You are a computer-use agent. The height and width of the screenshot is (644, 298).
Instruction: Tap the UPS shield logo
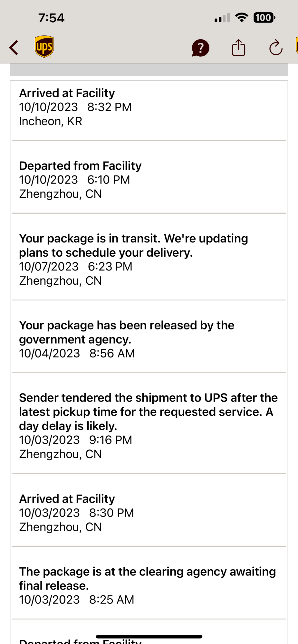tap(44, 47)
